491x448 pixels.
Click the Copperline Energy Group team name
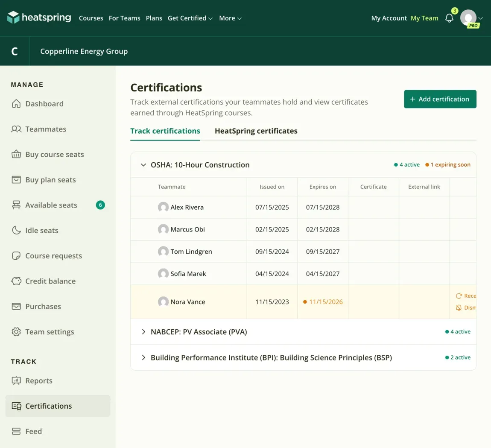tap(84, 51)
